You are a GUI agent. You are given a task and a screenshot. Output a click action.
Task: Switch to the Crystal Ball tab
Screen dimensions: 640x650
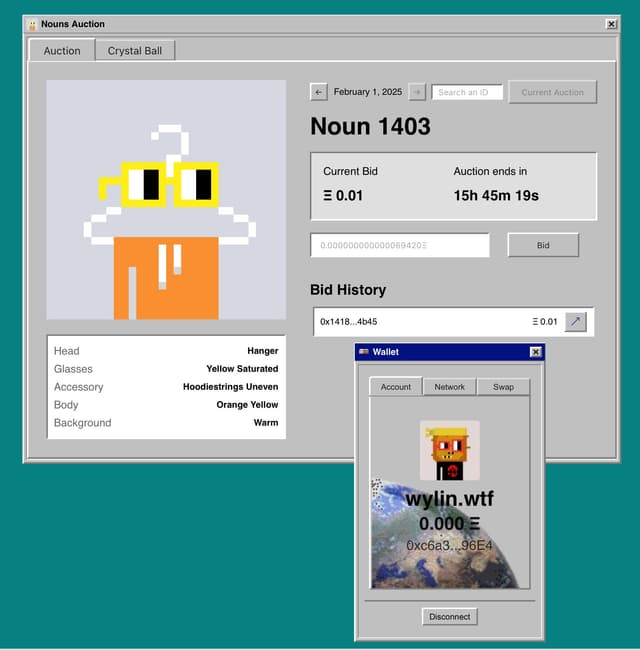pos(135,51)
